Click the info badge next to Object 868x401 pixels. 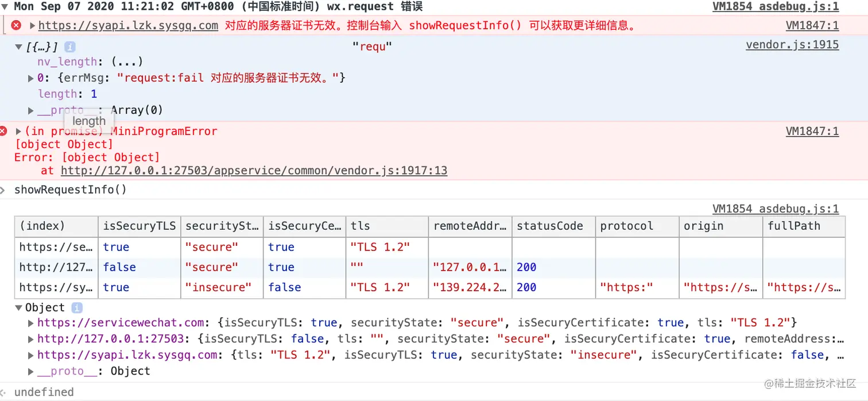pyautogui.click(x=77, y=307)
